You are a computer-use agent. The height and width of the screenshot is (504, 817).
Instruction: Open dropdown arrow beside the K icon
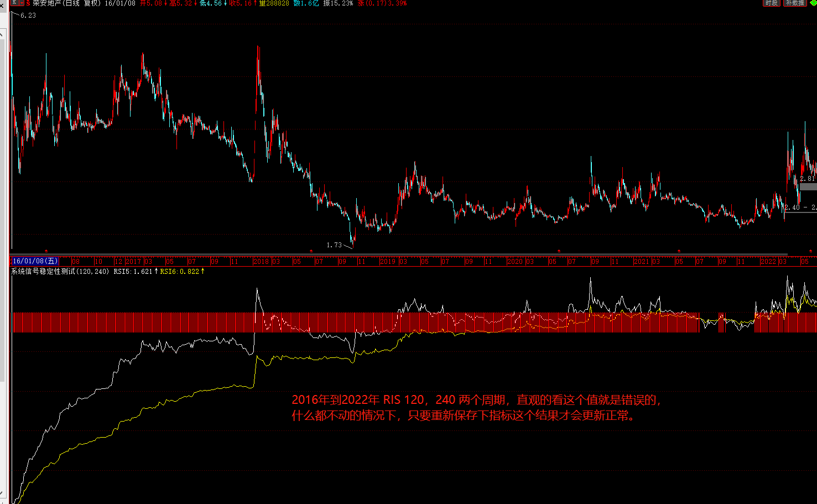coord(21,3)
